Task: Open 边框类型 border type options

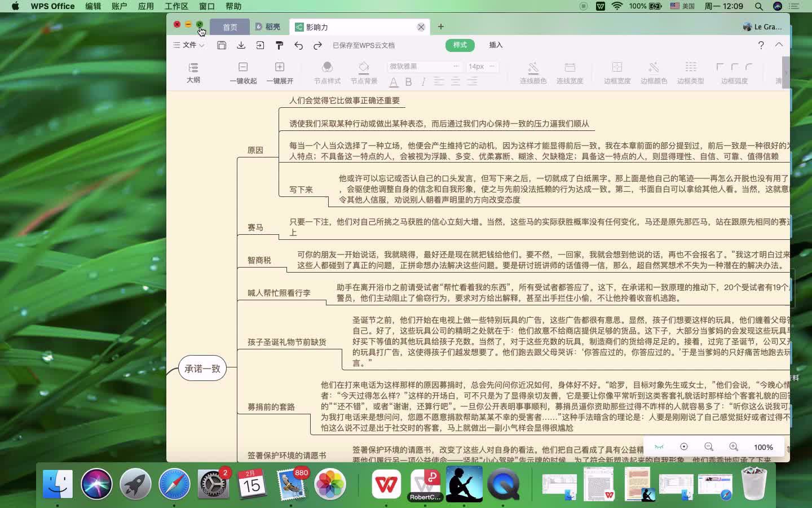Action: pyautogui.click(x=690, y=73)
